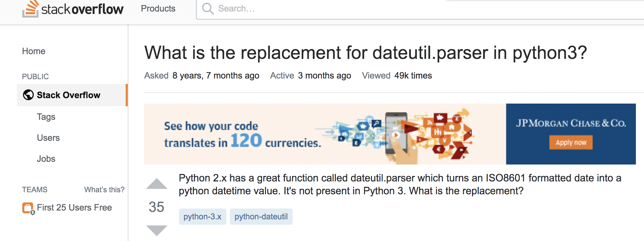Screen dimensions: 644x241
Task: Click the Apply now button
Action: [571, 143]
